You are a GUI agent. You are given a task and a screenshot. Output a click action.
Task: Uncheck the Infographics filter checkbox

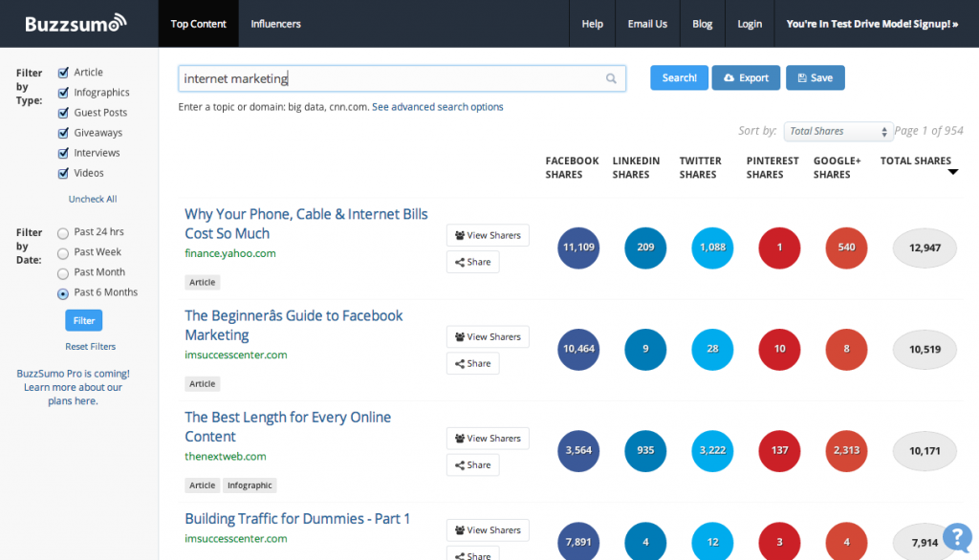click(63, 93)
